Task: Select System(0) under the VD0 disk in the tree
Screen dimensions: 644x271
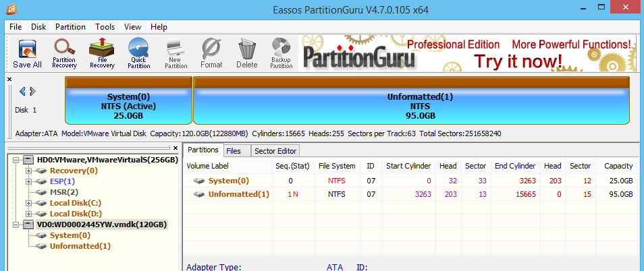Action: [70, 235]
